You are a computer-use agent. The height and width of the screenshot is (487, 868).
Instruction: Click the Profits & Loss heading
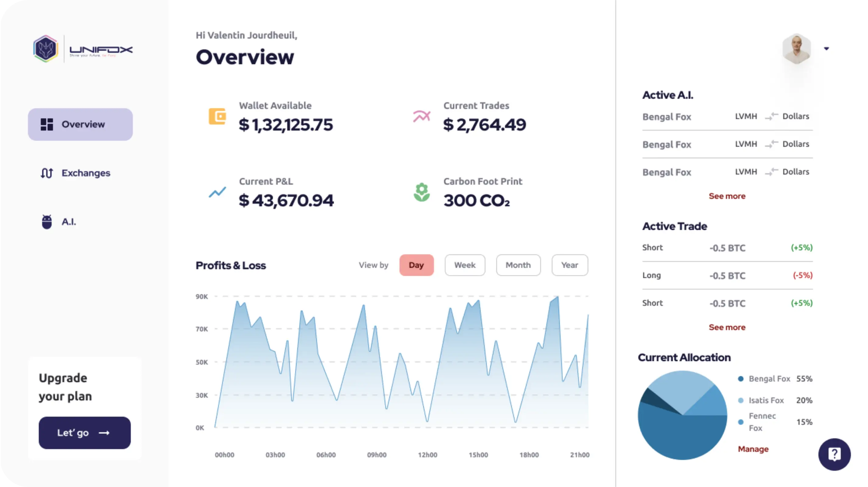(231, 265)
